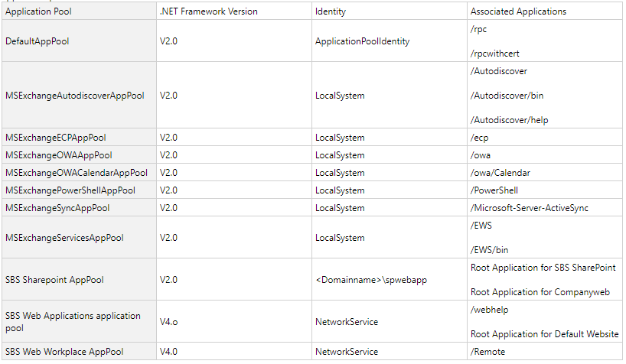Screen dimensions: 626x364
Task: Click the /Microsoft-Server-ActiveSync entry
Action: 530,208
